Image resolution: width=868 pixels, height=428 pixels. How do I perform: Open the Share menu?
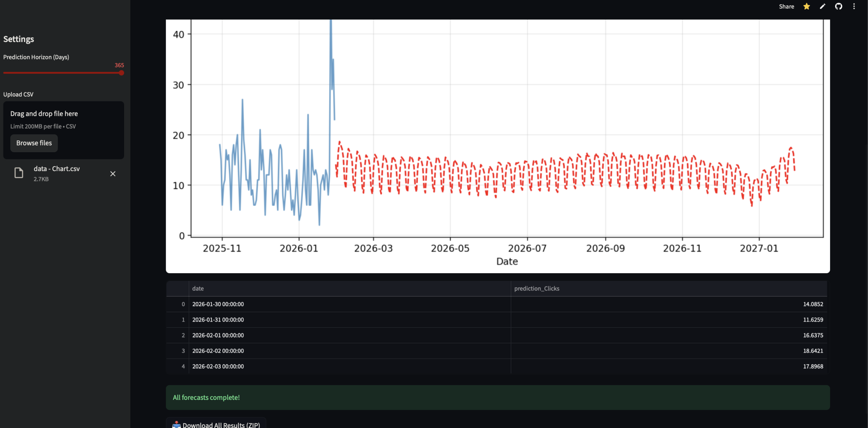(x=786, y=6)
